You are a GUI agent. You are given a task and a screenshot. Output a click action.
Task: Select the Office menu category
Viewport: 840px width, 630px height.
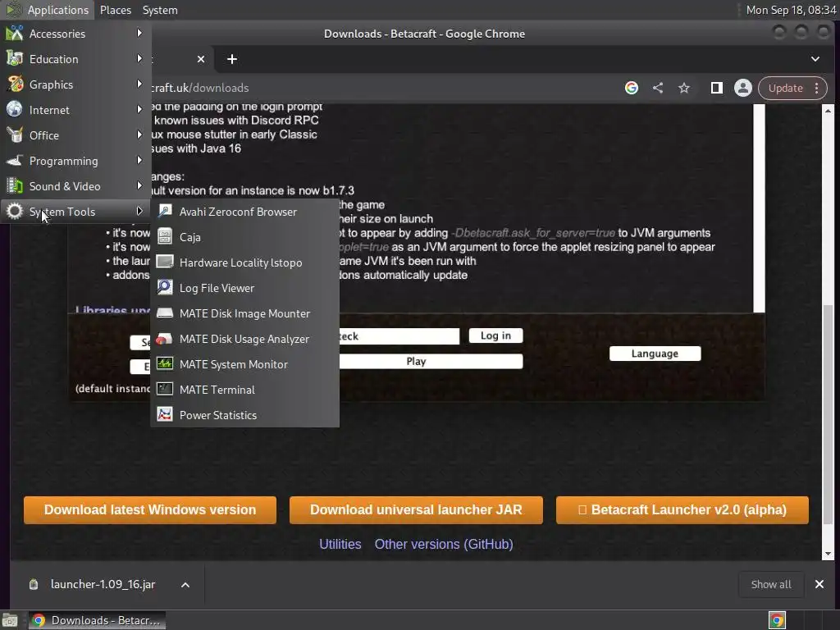(x=75, y=135)
